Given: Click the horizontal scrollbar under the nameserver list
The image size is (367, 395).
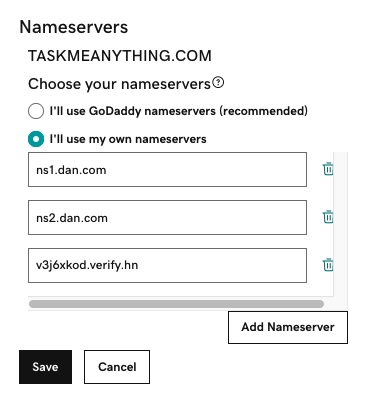Looking at the screenshot, I should click(176, 304).
